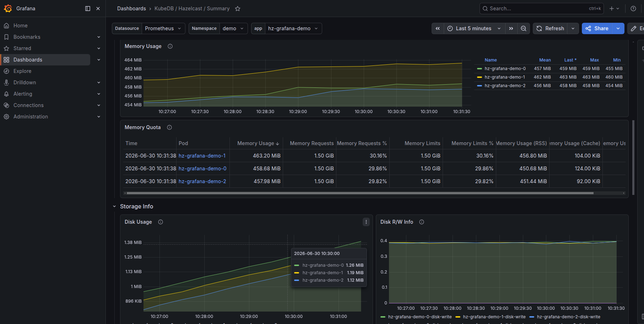Expand the Alerting section chevron

point(99,94)
